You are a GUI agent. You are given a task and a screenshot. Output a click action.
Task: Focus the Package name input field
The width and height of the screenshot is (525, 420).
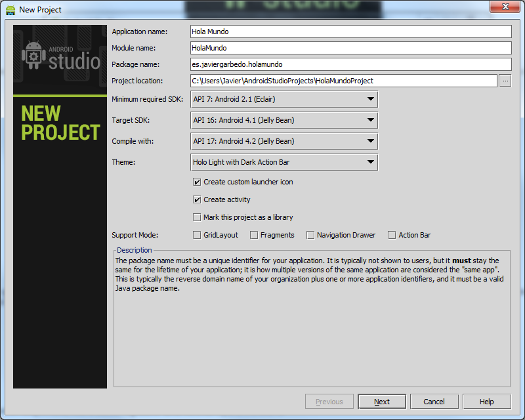click(x=350, y=64)
